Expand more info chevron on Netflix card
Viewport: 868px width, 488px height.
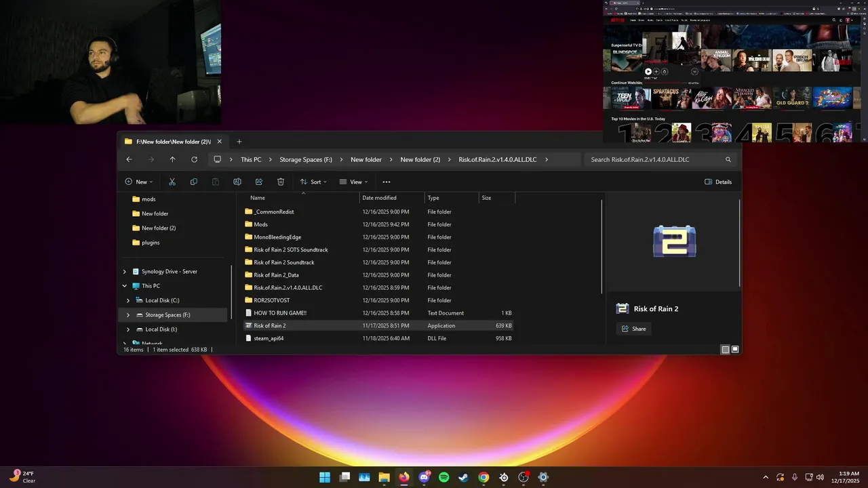tap(694, 71)
